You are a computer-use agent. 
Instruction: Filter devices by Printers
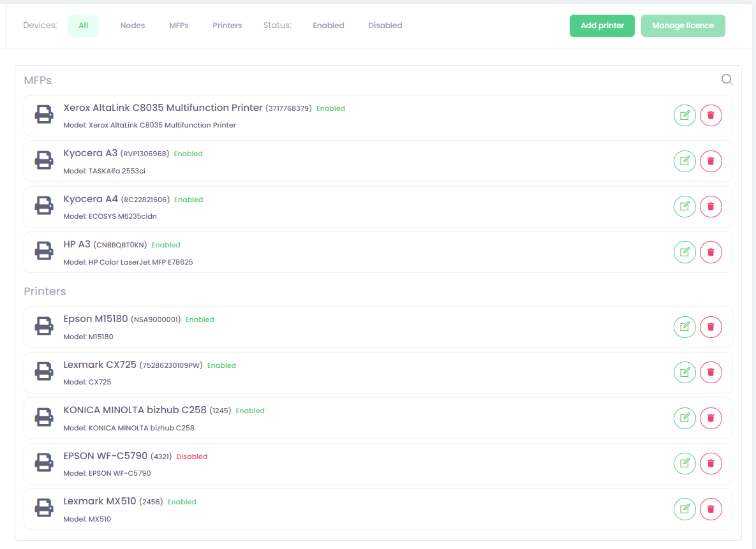[227, 26]
